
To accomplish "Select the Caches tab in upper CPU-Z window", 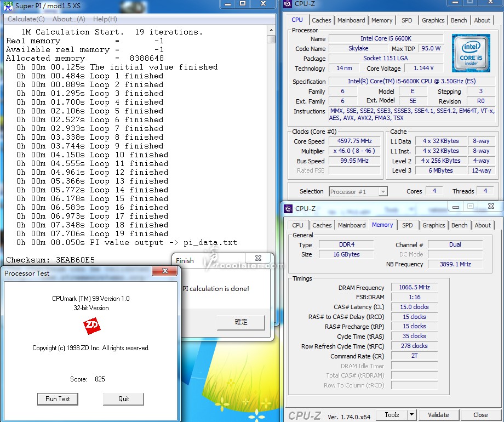I will 322,20.
